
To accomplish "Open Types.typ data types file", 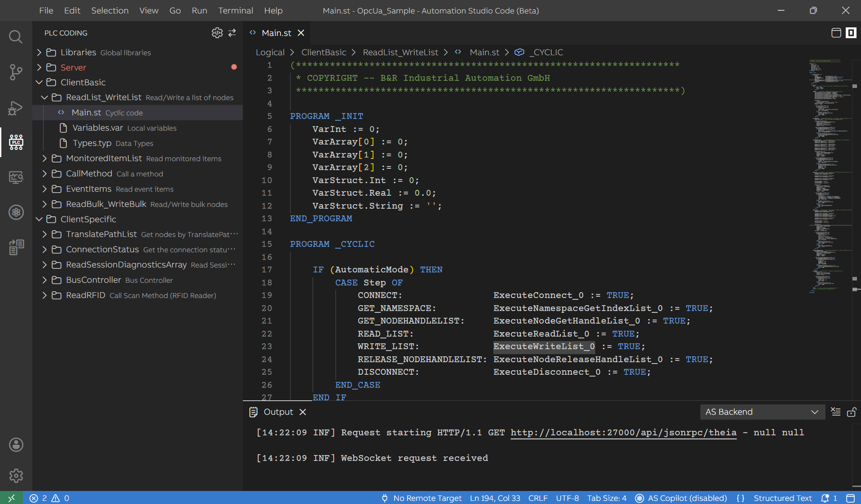I will 137,143.
